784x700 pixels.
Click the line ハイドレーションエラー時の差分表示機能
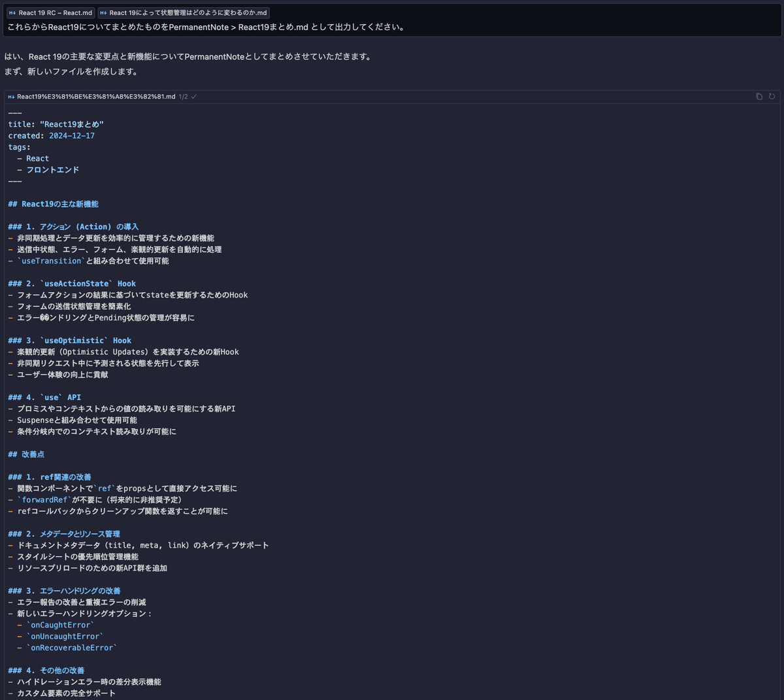point(89,682)
